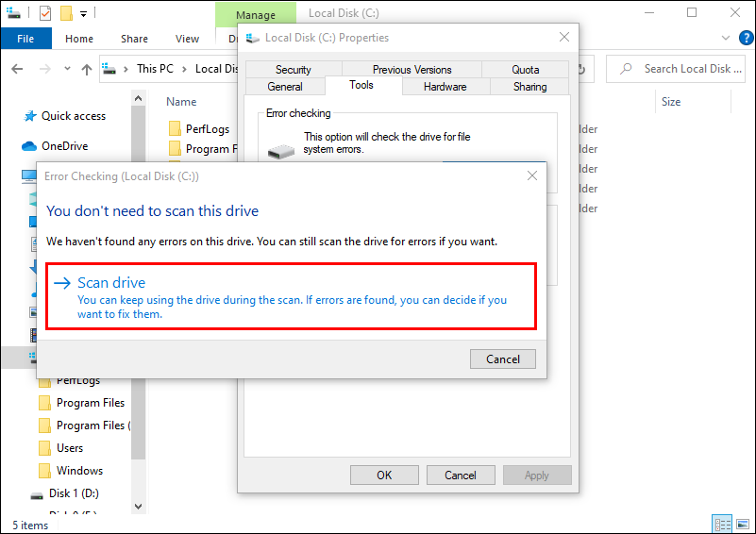Open the Share ribbon tab
This screenshot has width=756, height=534.
(134, 39)
